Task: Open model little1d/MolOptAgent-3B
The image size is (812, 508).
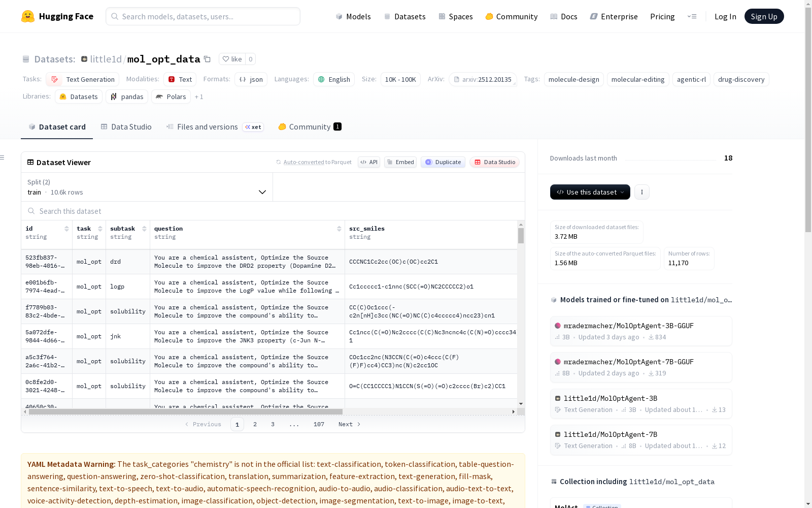Action: pos(641,404)
